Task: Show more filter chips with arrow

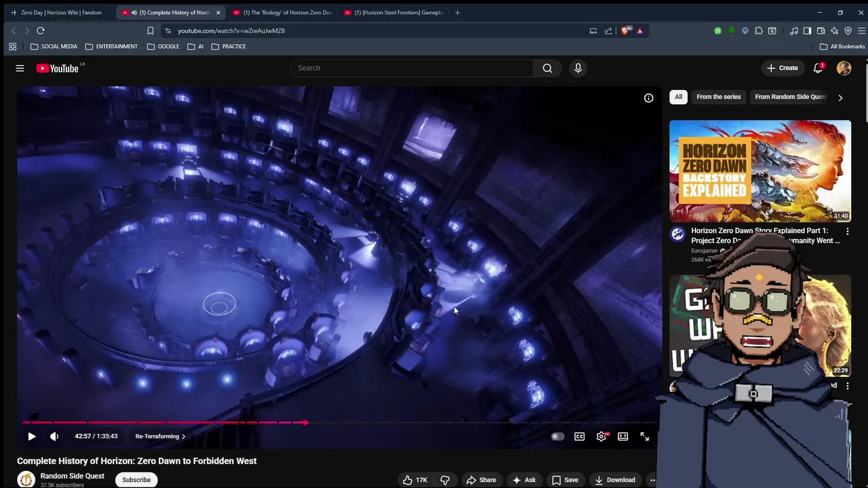Action: pos(840,98)
